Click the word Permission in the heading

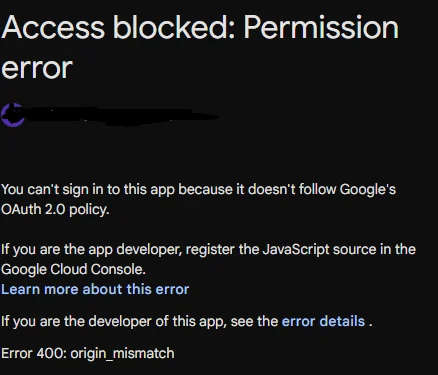click(x=321, y=28)
